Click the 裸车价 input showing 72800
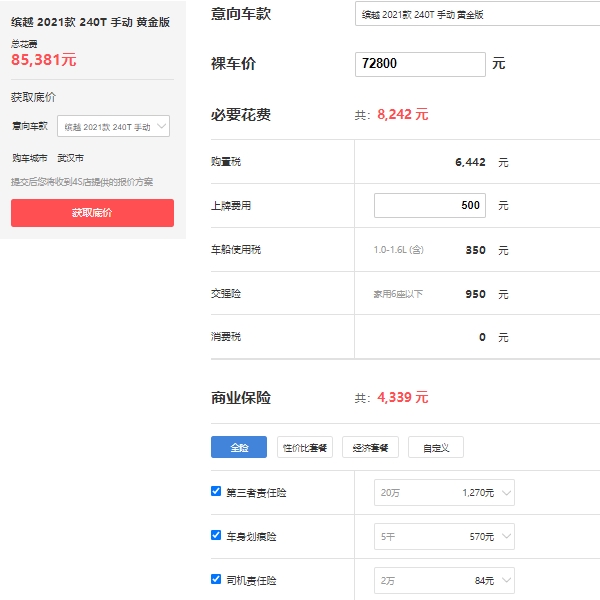 coord(420,64)
